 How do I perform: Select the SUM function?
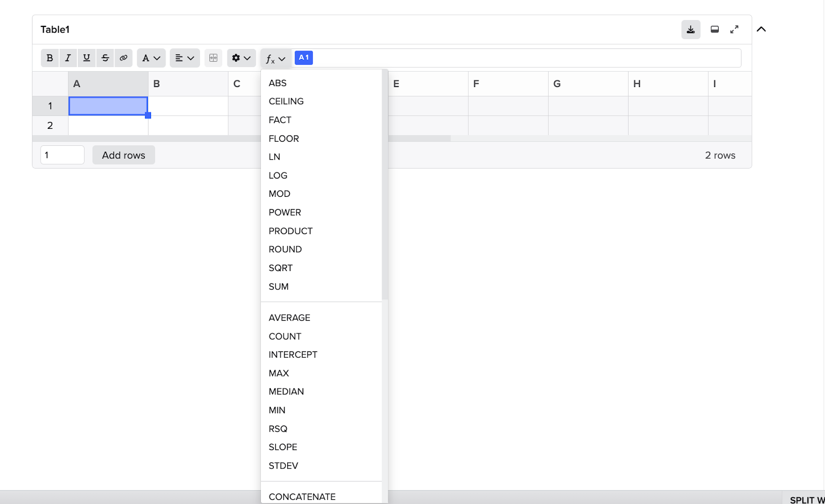(278, 287)
